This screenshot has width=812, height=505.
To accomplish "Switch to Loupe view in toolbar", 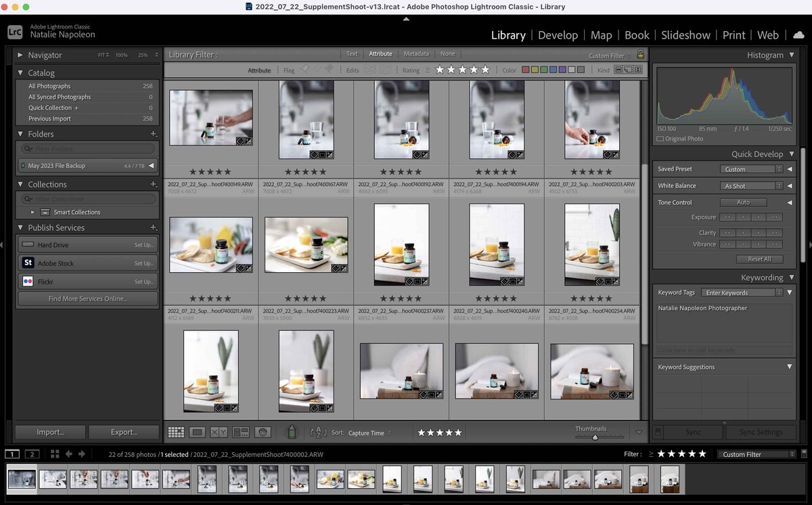I will coord(198,432).
